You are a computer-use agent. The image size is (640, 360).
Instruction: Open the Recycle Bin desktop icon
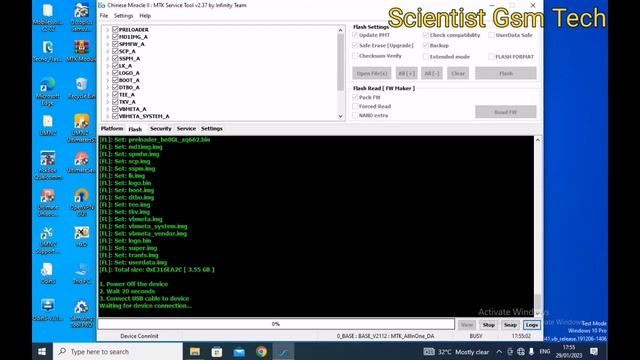pyautogui.click(x=81, y=88)
